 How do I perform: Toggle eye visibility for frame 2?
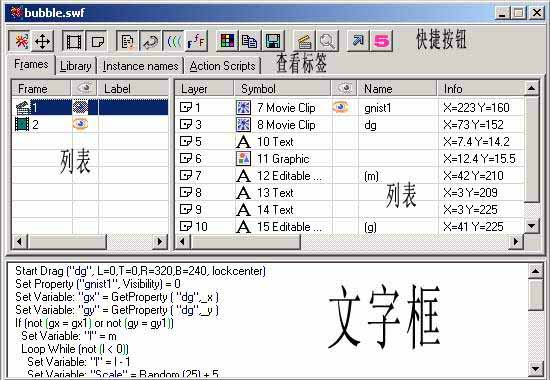(80, 124)
